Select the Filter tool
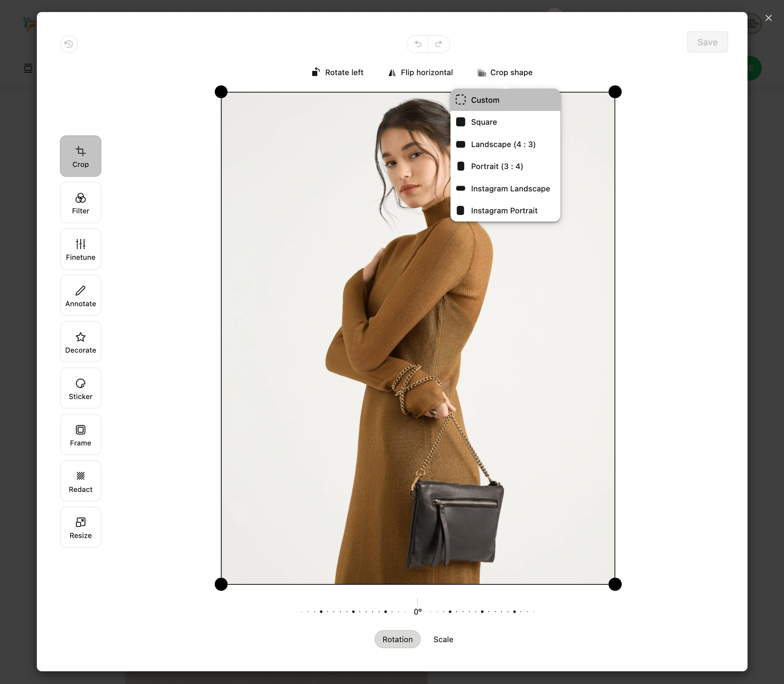The image size is (784, 684). point(80,203)
